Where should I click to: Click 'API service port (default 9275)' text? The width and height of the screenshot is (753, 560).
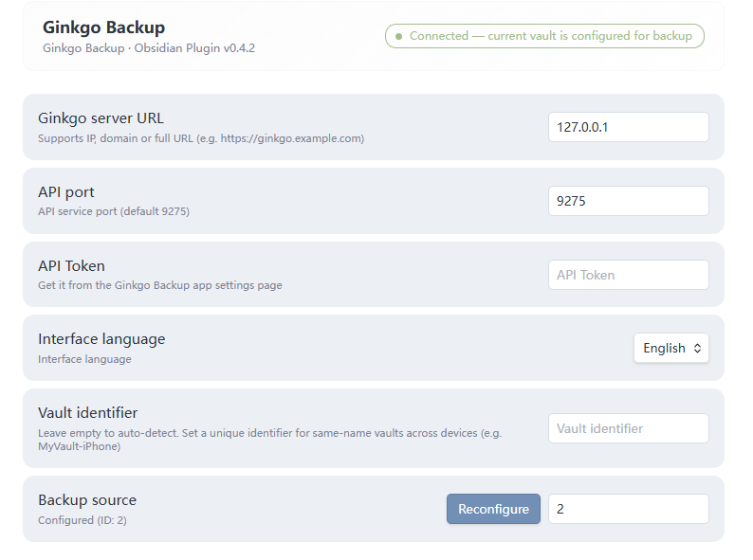point(114,211)
